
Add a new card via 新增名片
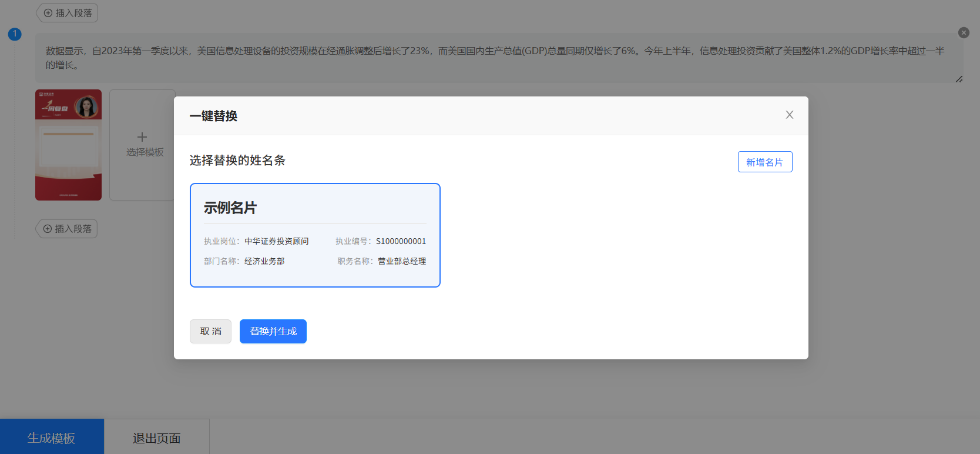tap(764, 162)
